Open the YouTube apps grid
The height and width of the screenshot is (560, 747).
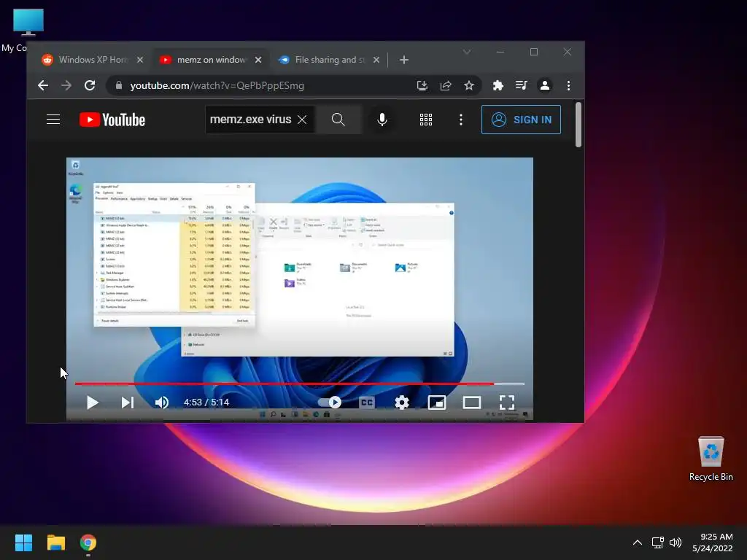pos(426,120)
